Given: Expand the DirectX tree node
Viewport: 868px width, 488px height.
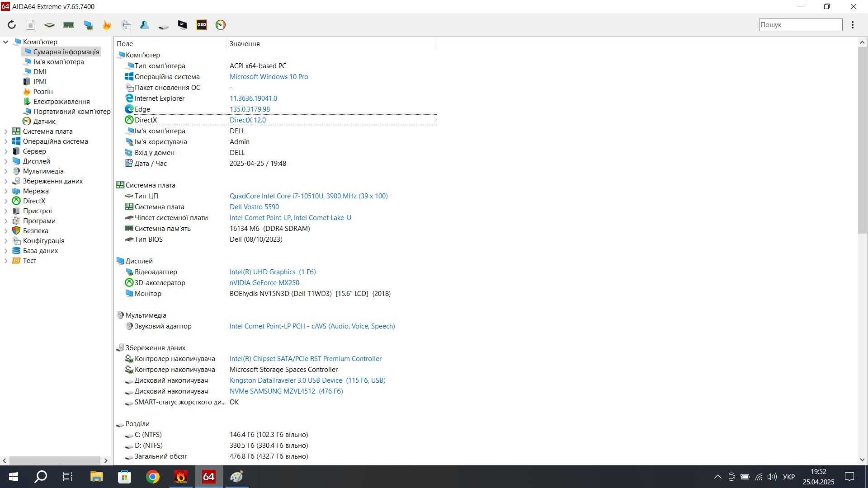Looking at the screenshot, I should [x=6, y=201].
